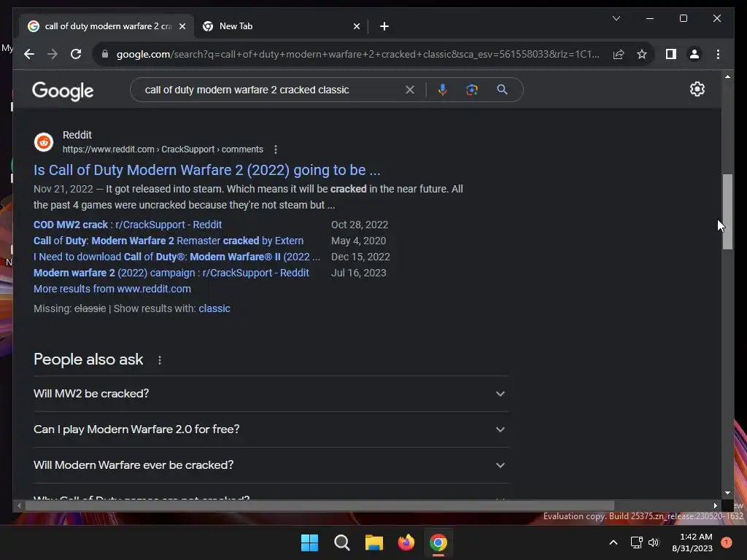Close the call of duty search tab

(x=182, y=26)
